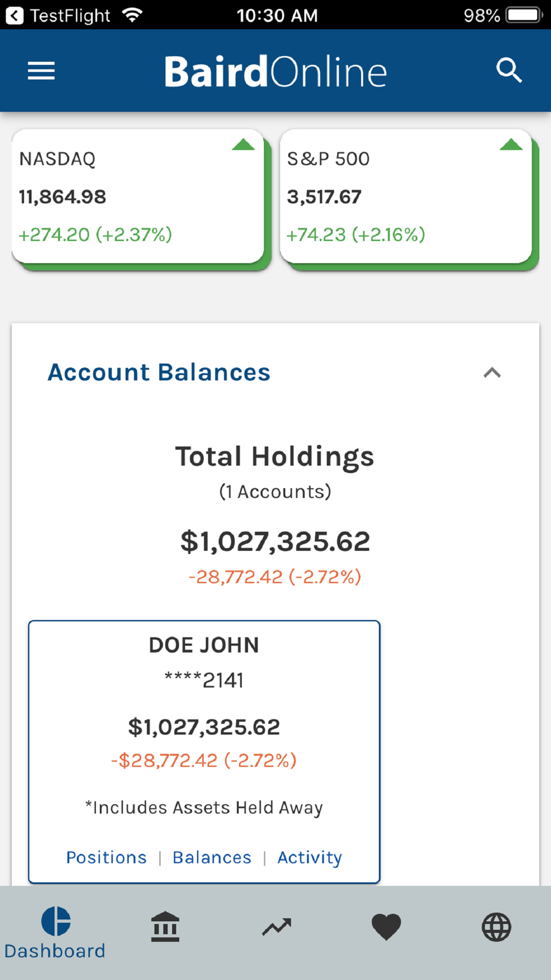The image size is (551, 980).
Task: Tap the search magnifier icon
Action: (x=509, y=71)
